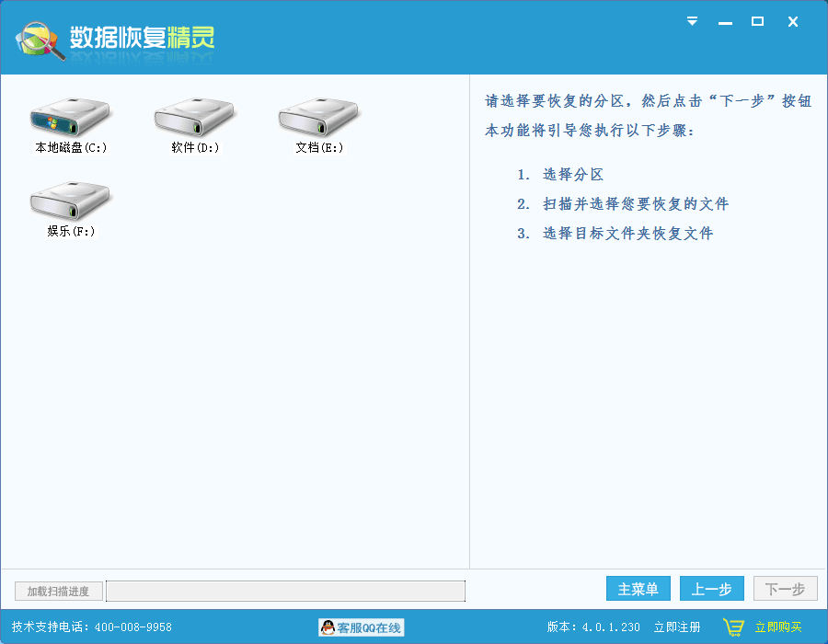Click the 数据恢复精灵 title text
Image resolution: width=828 pixels, height=644 pixels.
[x=142, y=38]
